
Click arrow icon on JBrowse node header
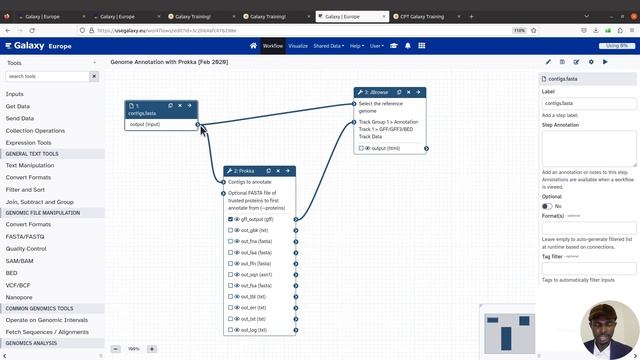point(418,92)
